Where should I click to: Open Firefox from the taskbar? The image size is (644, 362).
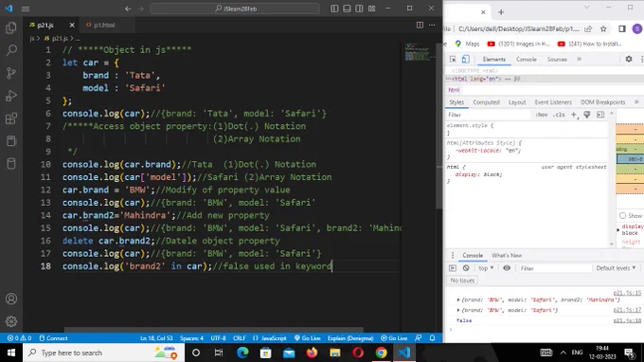tap(312, 353)
